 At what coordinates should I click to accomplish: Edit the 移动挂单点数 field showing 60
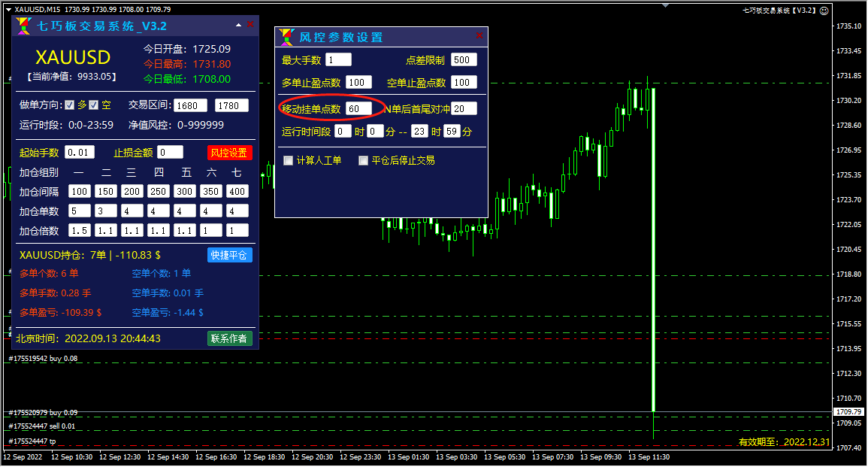[x=358, y=109]
